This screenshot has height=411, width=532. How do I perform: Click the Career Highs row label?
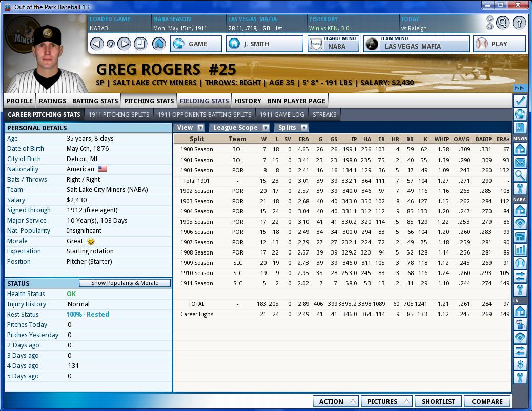[197, 314]
